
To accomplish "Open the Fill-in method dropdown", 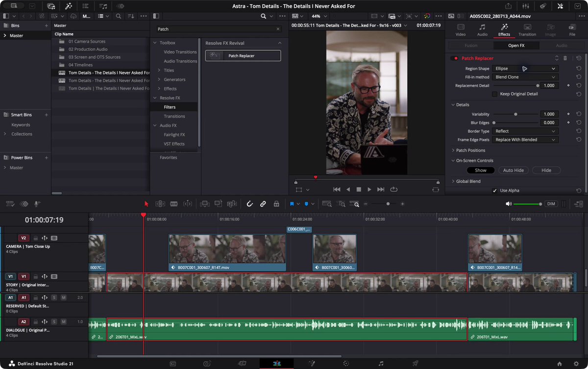I will point(525,77).
